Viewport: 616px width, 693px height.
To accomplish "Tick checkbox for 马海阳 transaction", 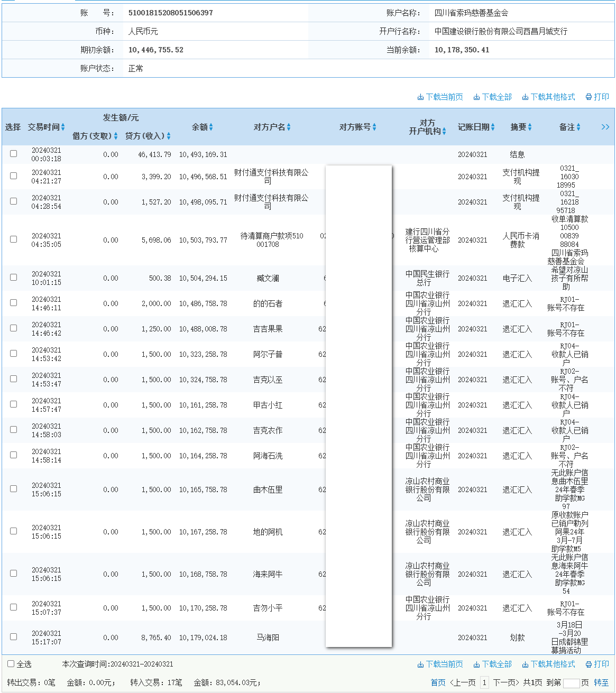I will click(13, 636).
